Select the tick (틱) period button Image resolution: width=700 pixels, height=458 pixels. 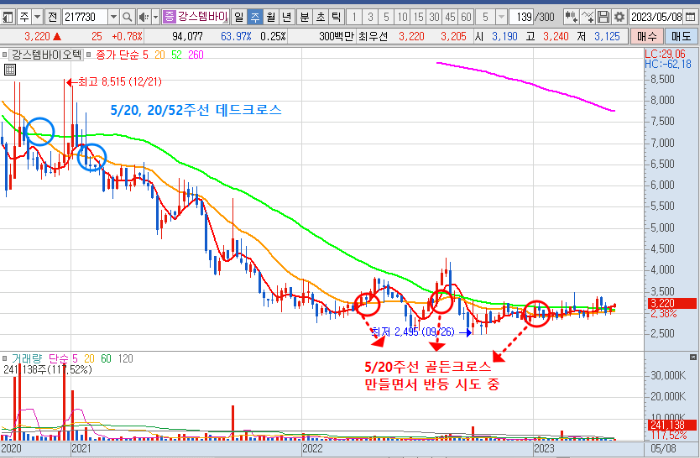point(336,17)
